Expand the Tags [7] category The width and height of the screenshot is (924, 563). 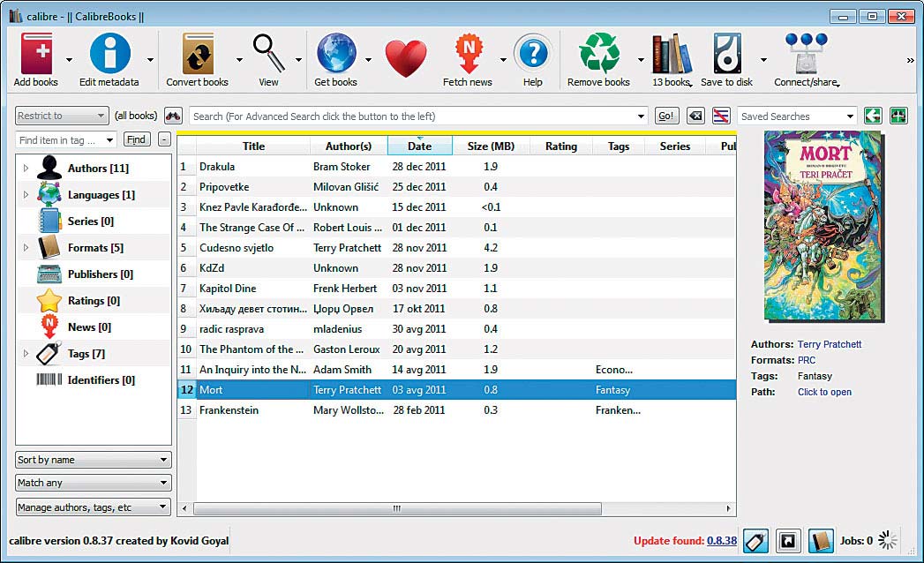pyautogui.click(x=26, y=354)
